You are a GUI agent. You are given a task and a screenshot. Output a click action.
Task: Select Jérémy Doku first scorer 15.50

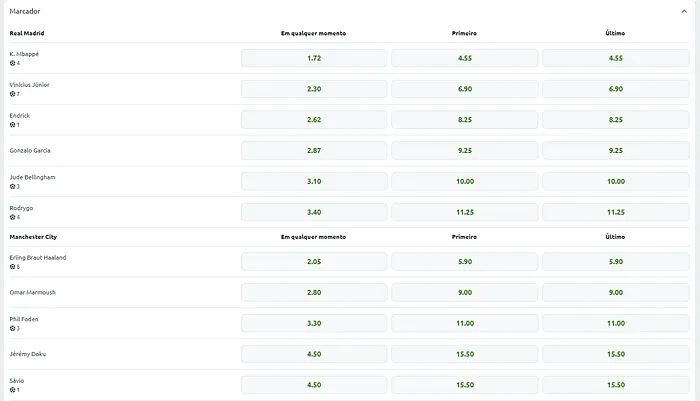465,354
